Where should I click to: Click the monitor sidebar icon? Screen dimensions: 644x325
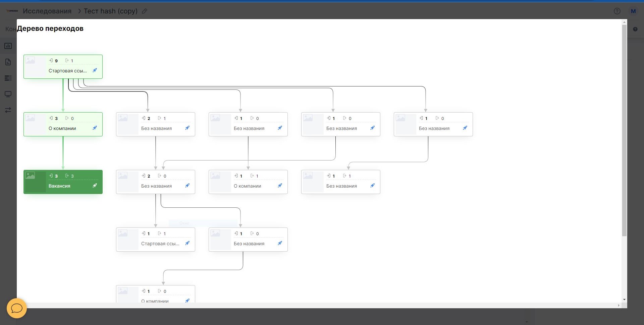point(8,94)
